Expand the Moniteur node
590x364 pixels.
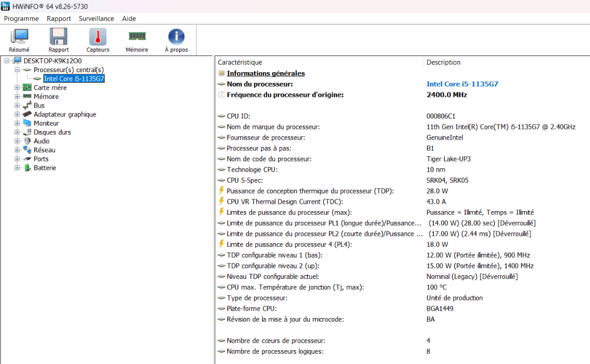coord(17,123)
